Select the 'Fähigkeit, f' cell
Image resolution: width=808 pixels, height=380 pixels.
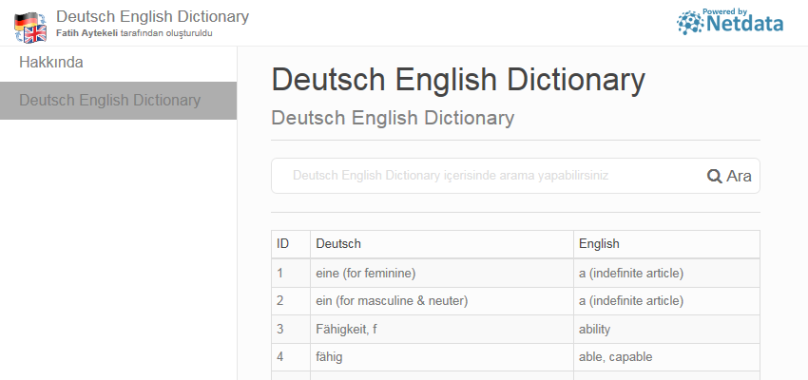(442, 329)
